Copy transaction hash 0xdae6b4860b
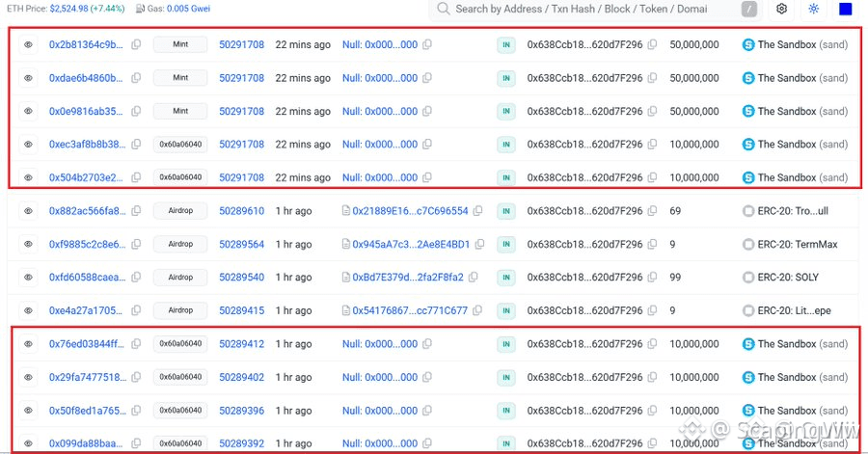 (136, 78)
